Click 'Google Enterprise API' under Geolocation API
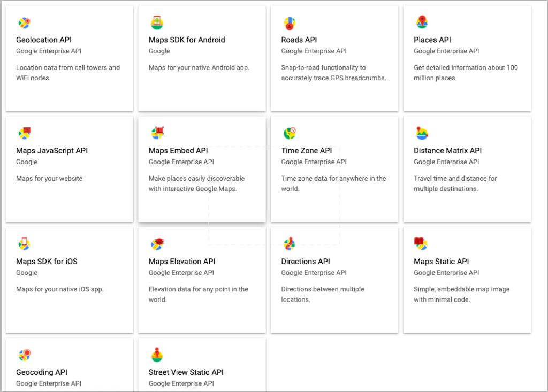The height and width of the screenshot is (392, 548). (x=49, y=51)
